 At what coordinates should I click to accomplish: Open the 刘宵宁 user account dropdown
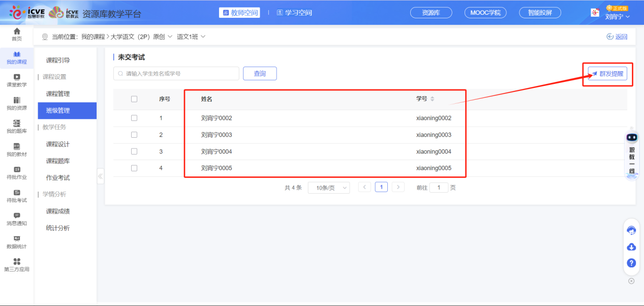coord(617,16)
